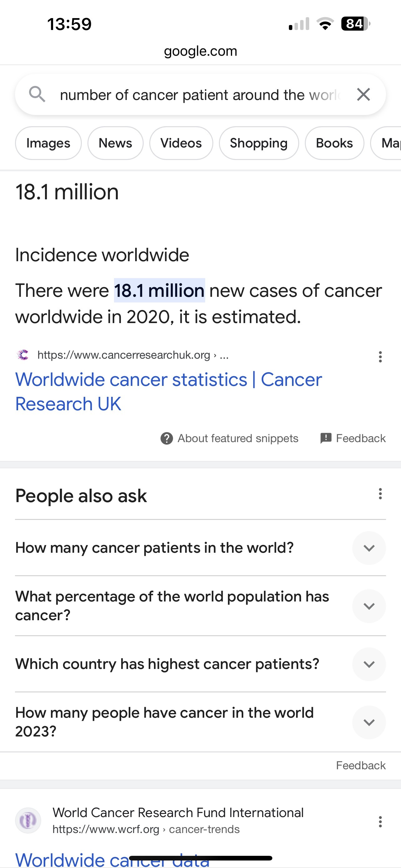Tap the search magnifier icon

(x=37, y=94)
